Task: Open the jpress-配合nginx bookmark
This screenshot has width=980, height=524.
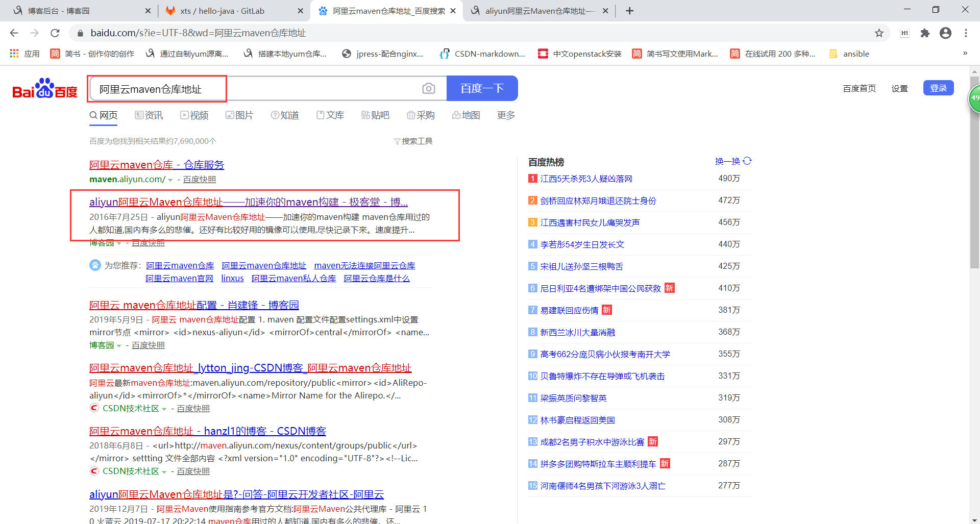Action: [382, 54]
